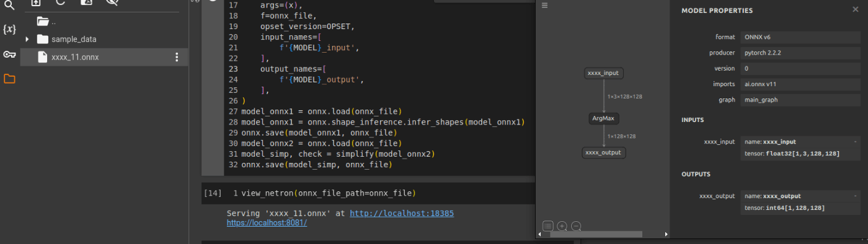Screen dimensions: 868x244
Task: Collapse the xxxx_output name expander
Action: tap(855, 196)
